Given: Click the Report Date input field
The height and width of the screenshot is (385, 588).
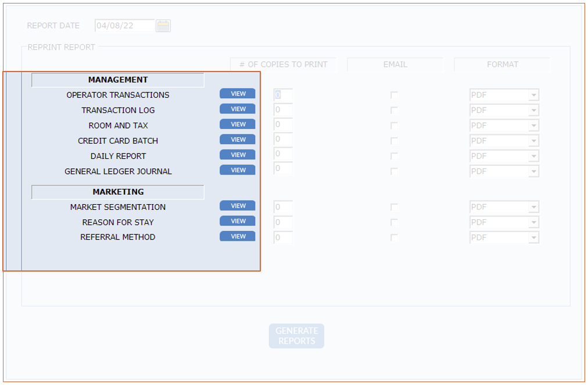Looking at the screenshot, I should (x=124, y=26).
